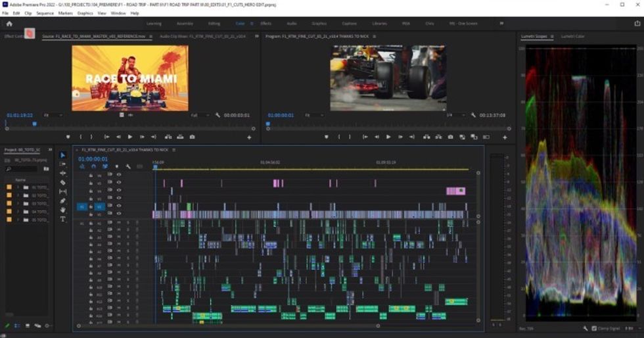
Task: Click new bin icon beside project search
Action: [x=46, y=169]
